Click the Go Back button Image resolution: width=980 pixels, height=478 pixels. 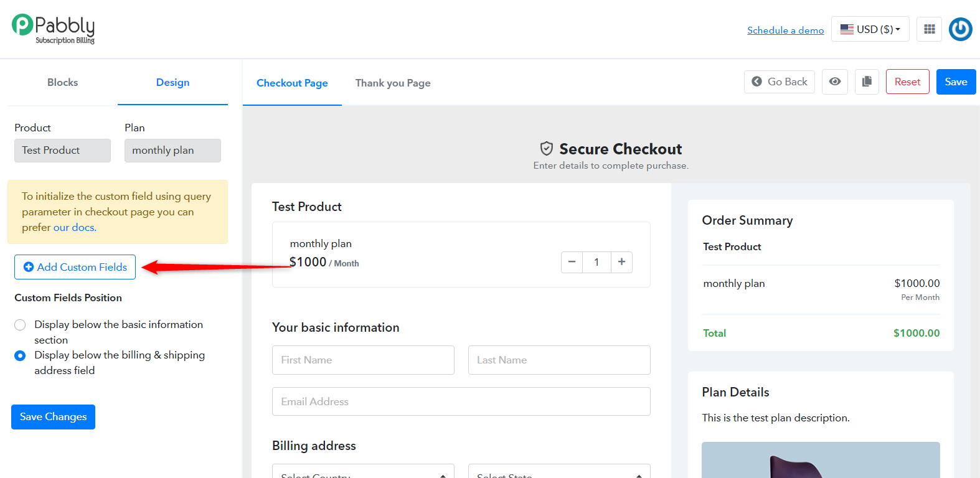point(780,82)
